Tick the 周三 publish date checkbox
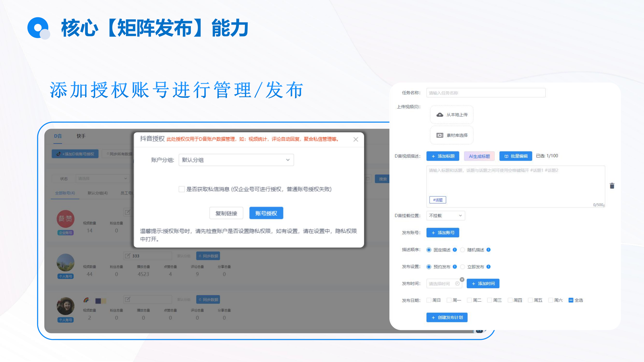The width and height of the screenshot is (644, 362). (490, 300)
